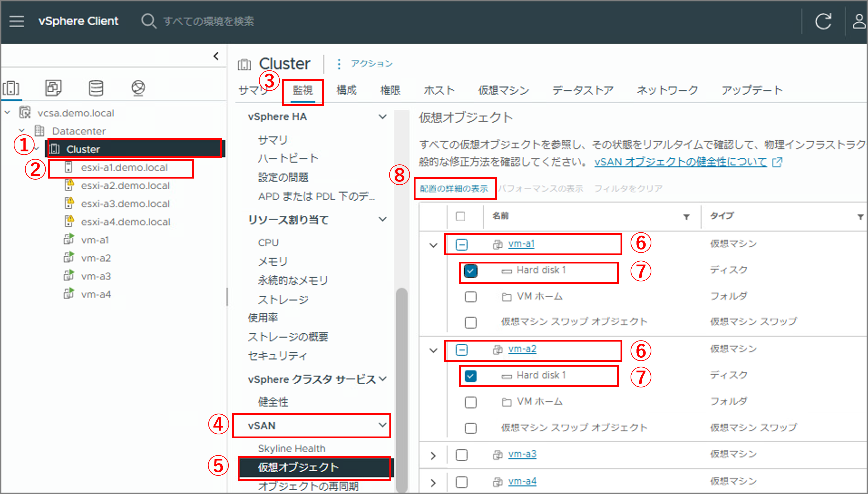The image size is (868, 494).
Task: Select the vm-a4 row checkbox
Action: (461, 482)
